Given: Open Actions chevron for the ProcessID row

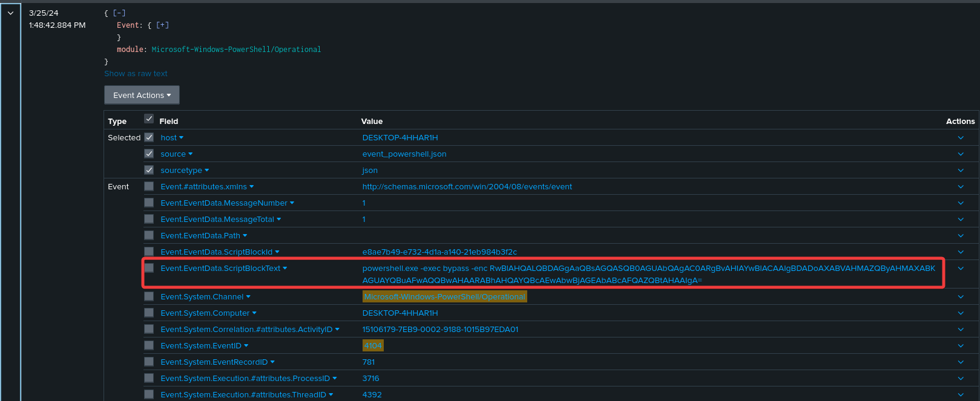Looking at the screenshot, I should pos(961,379).
